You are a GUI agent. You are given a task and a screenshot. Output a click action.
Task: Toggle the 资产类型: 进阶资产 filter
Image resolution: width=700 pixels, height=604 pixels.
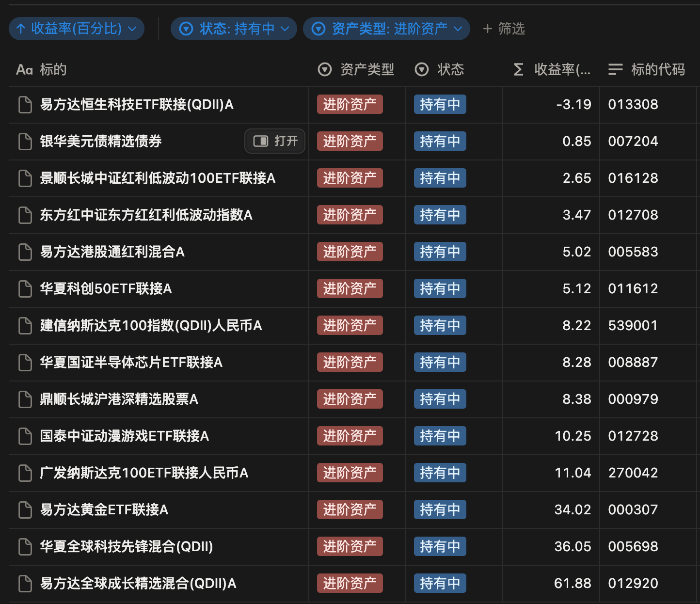pos(386,29)
